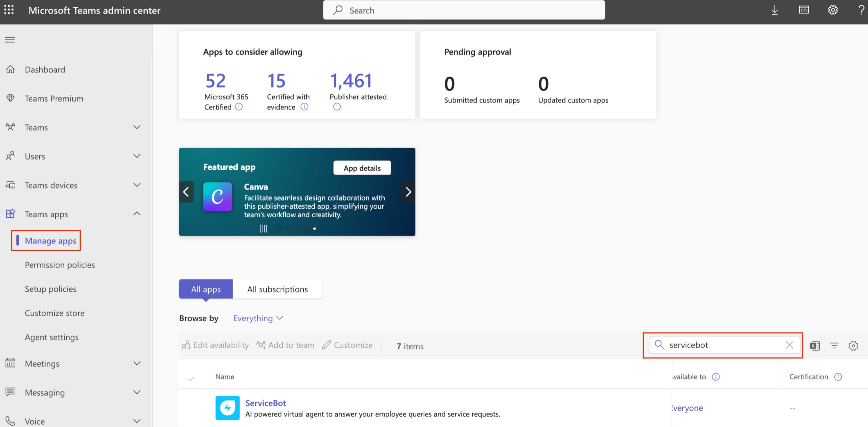Pause the featured app carousel
The width and height of the screenshot is (868, 427).
coord(263,228)
